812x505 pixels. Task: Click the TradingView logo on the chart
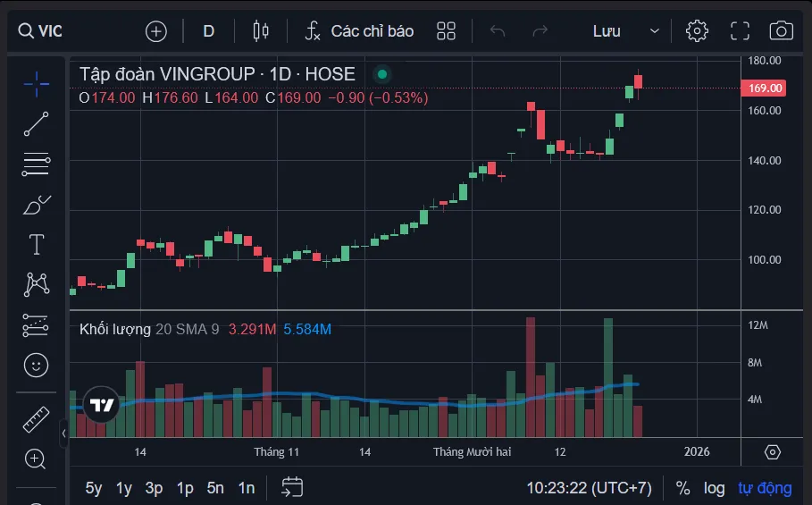point(102,405)
